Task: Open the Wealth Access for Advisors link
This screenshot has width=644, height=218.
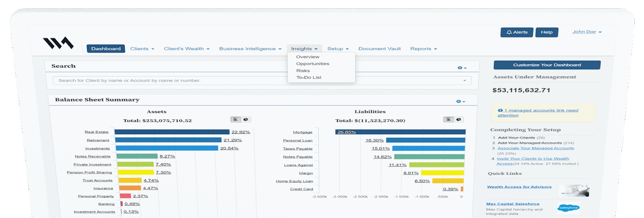Action: (519, 187)
